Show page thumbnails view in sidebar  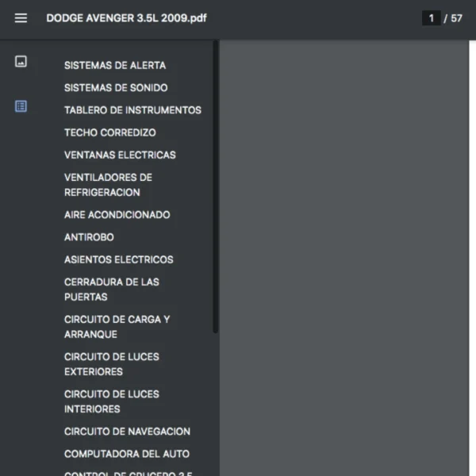[21, 61]
